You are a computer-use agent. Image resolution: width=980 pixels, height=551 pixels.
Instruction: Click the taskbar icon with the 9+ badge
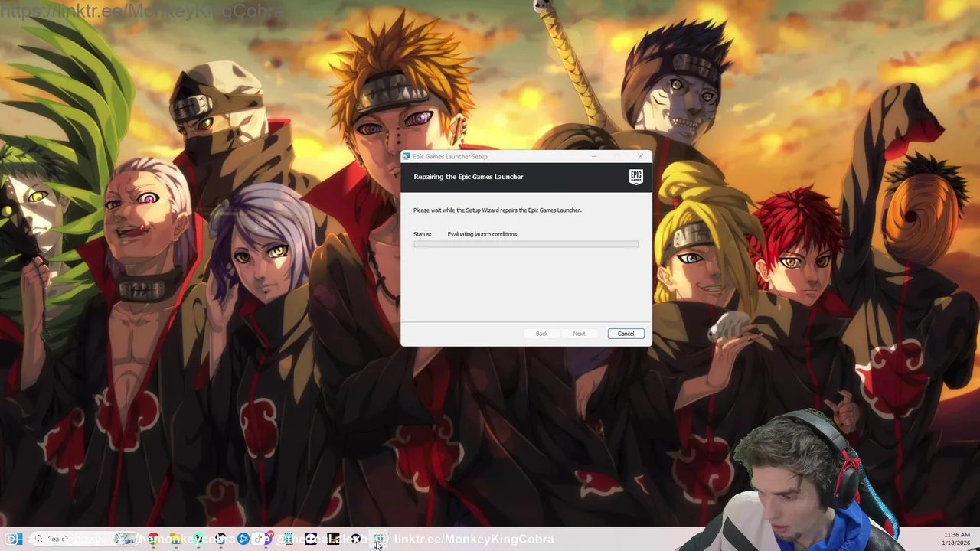[268, 539]
